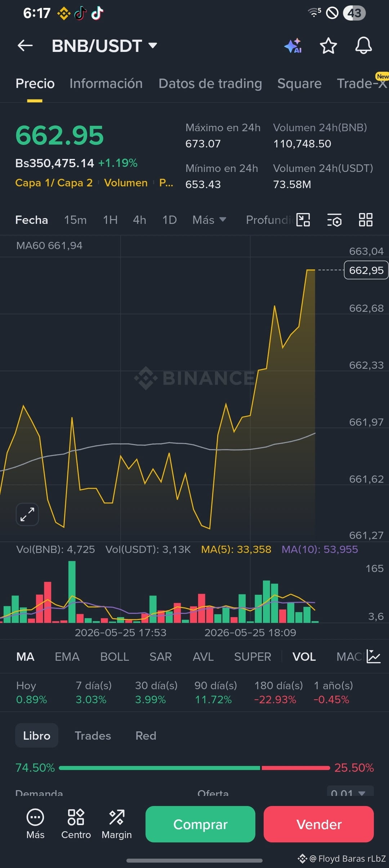Open the 0.01 order book precision dropdown
The height and width of the screenshot is (868, 389).
pyautogui.click(x=350, y=792)
